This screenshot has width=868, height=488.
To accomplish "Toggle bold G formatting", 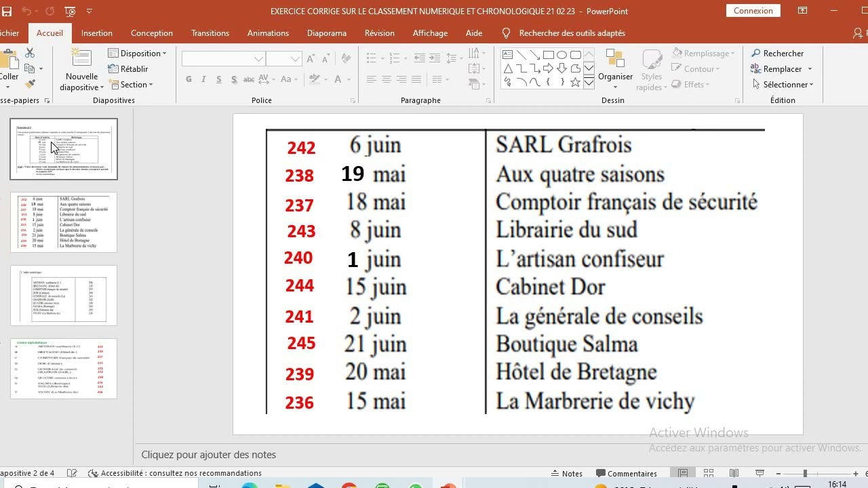I will 189,79.
